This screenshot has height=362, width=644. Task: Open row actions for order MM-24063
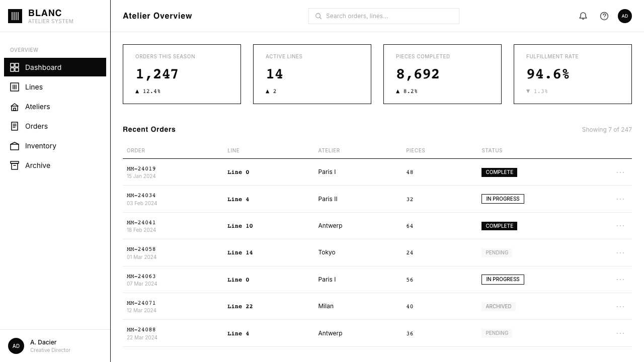pos(620,280)
